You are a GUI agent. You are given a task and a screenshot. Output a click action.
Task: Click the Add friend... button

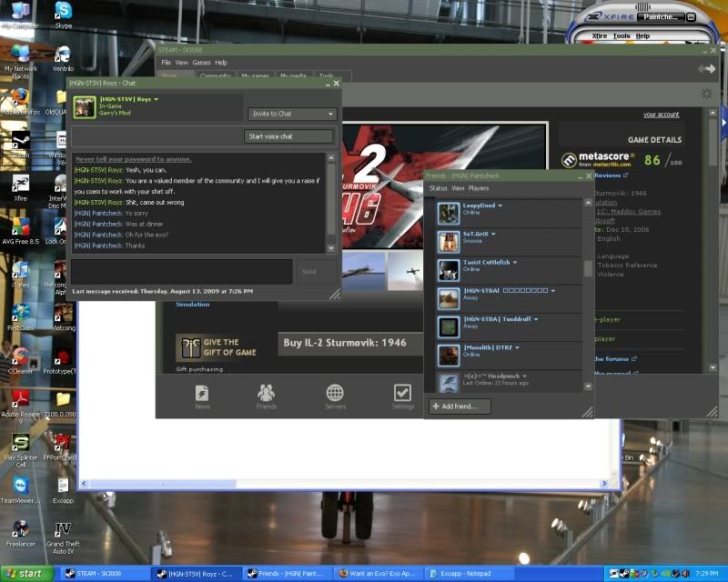[460, 406]
